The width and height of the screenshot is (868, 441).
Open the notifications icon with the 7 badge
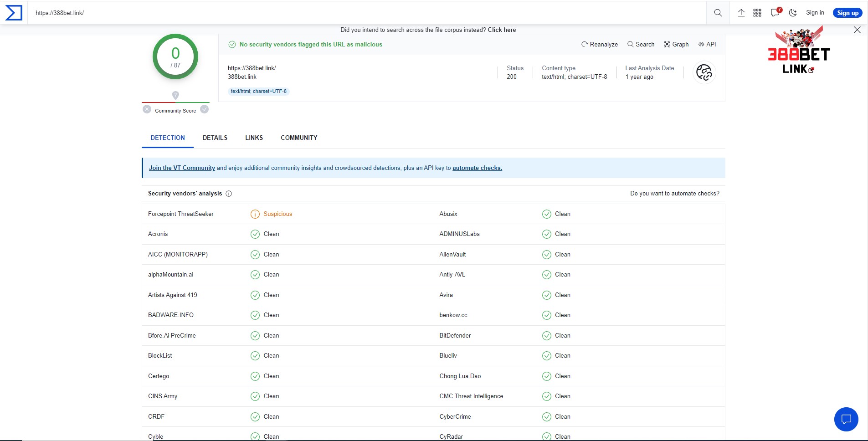click(x=776, y=12)
